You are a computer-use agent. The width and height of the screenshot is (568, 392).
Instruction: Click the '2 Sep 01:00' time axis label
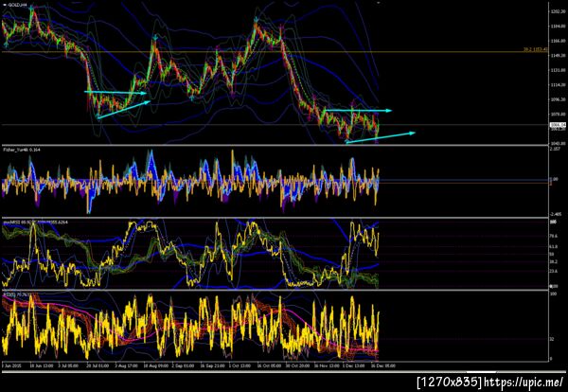pyautogui.click(x=183, y=365)
